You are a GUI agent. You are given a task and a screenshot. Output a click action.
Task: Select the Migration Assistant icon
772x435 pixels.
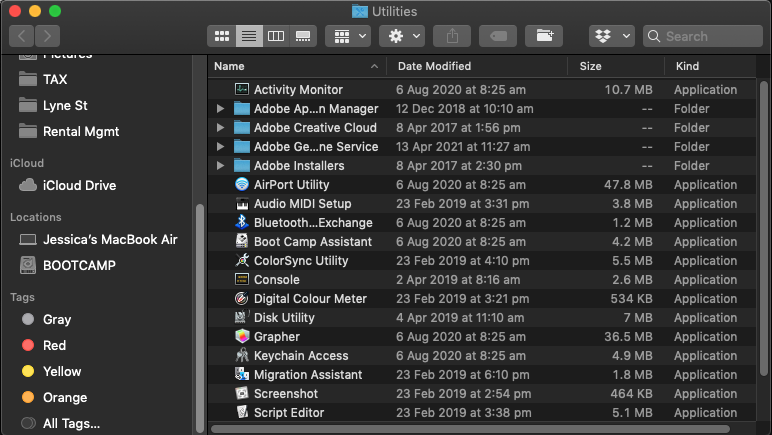tap(242, 374)
